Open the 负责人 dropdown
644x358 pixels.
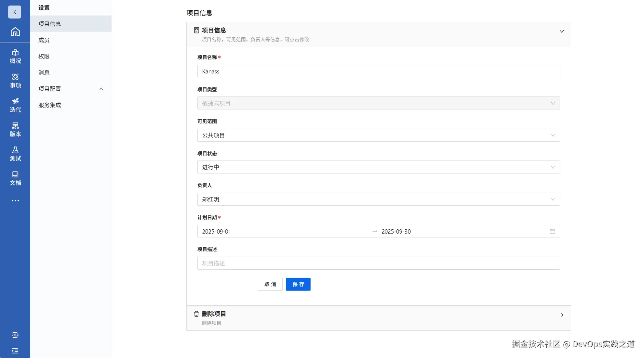point(378,199)
